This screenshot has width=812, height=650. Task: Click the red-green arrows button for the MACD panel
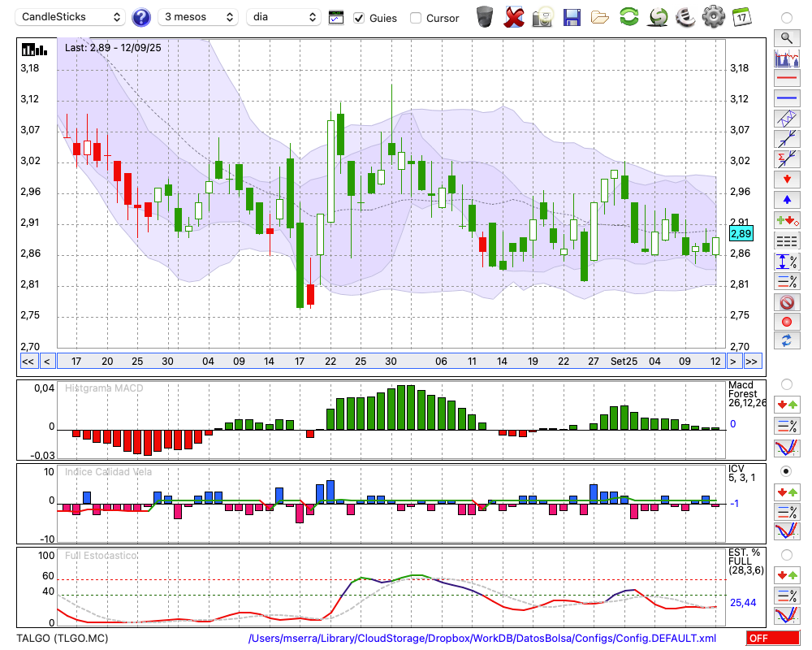787,405
